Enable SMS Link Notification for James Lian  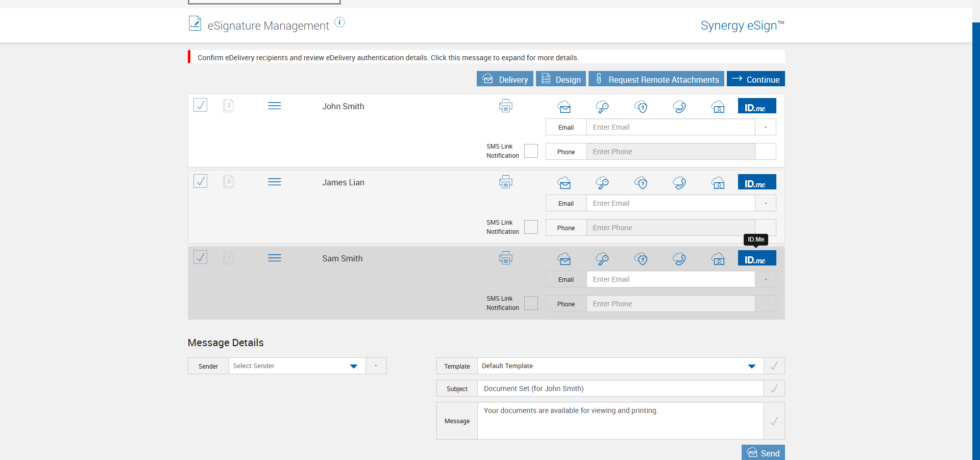[531, 227]
